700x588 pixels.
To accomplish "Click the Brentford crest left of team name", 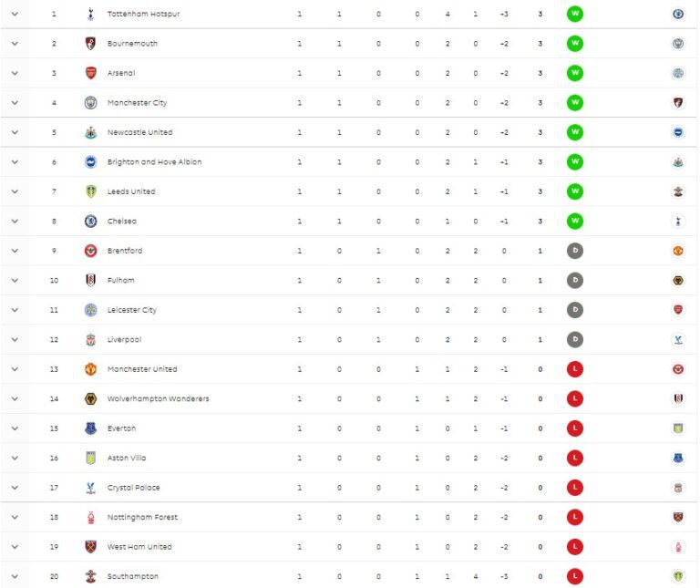I will click(90, 251).
